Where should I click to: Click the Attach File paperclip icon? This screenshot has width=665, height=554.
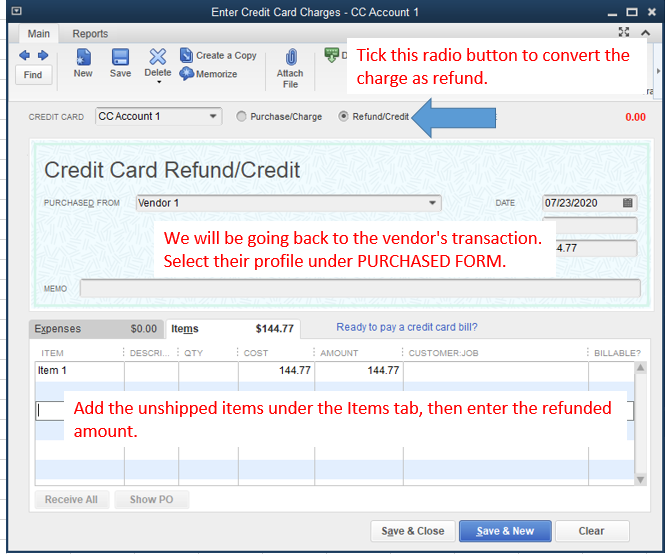point(291,57)
